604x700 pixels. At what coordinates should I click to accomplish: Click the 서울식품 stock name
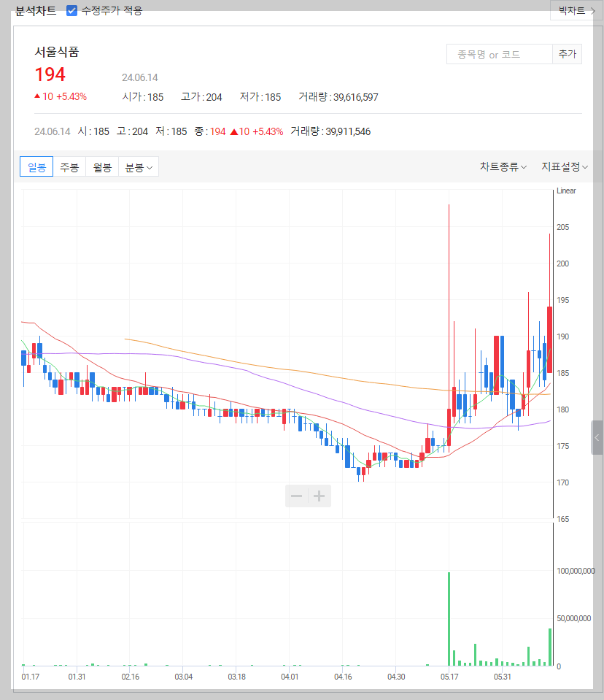57,52
